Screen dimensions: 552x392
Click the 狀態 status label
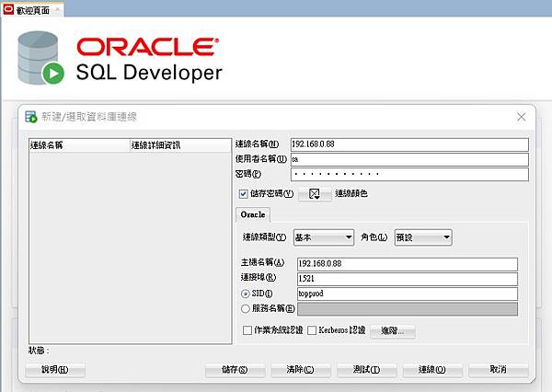point(39,351)
